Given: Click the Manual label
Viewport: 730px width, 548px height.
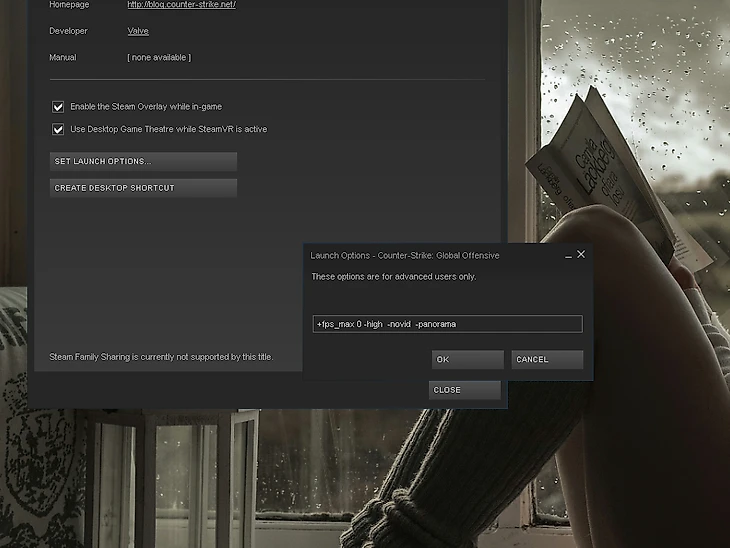Looking at the screenshot, I should (63, 57).
